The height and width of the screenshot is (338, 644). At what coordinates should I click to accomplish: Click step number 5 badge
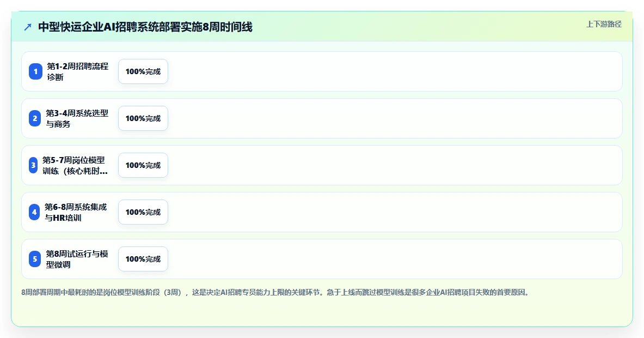click(35, 259)
